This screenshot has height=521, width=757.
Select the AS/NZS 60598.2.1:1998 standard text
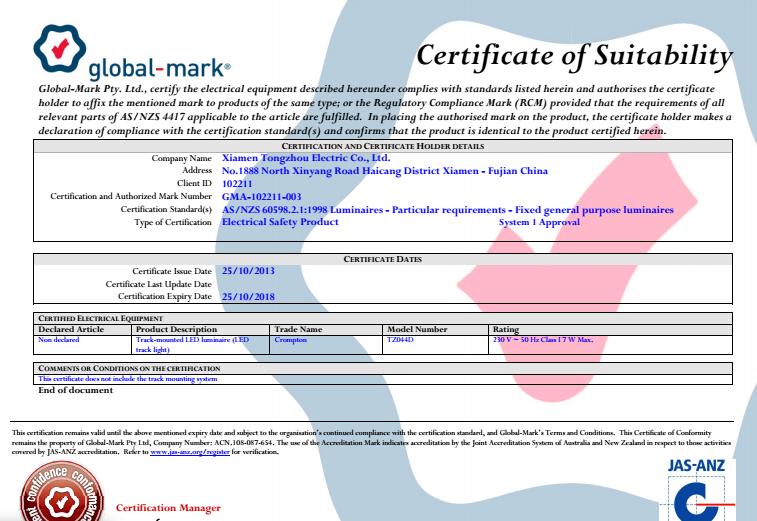pos(448,210)
